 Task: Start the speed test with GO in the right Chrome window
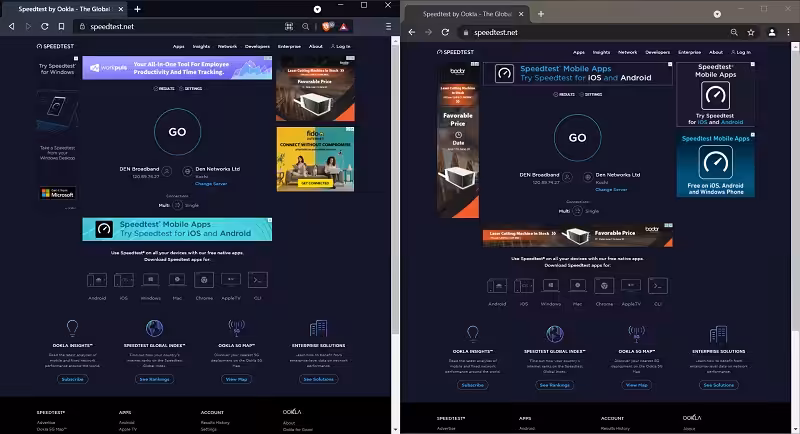578,138
